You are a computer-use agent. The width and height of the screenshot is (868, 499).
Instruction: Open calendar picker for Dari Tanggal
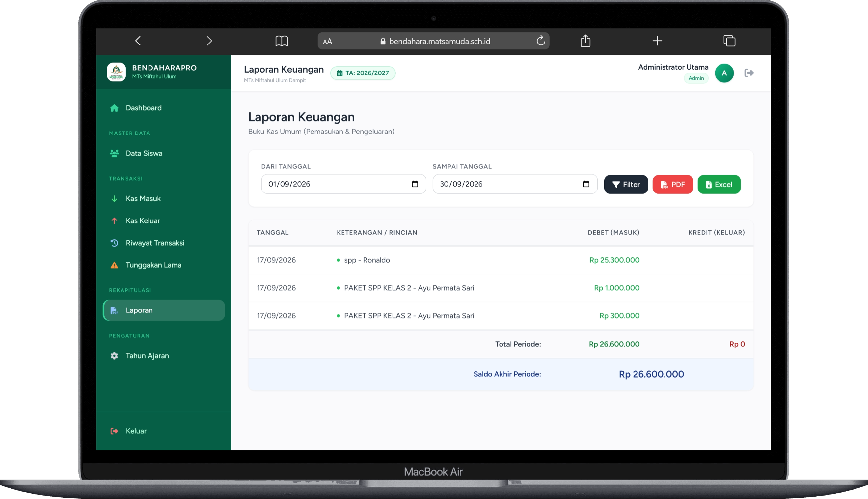click(415, 184)
